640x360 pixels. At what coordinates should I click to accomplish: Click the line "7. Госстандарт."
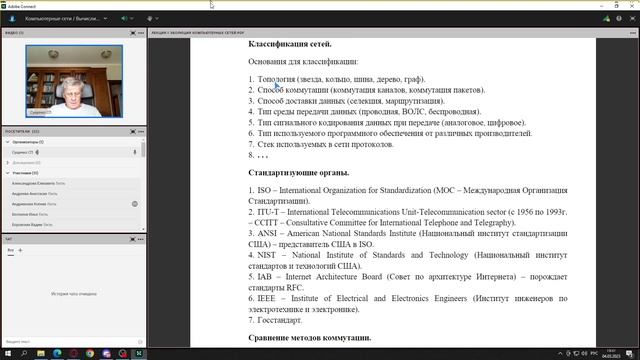[x=276, y=320]
